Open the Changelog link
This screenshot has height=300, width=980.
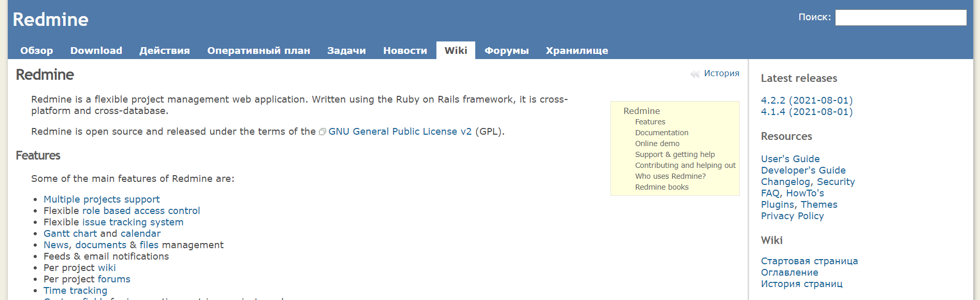pos(785,182)
